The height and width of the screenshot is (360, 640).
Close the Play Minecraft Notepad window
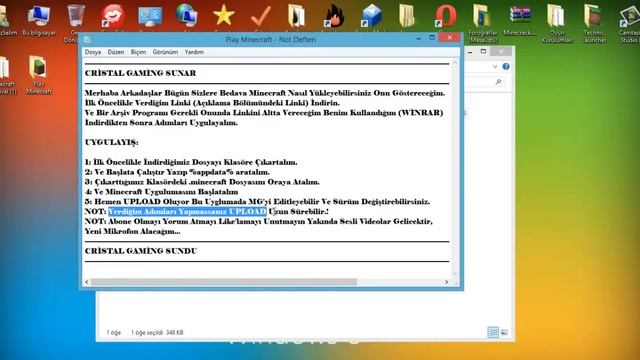(450, 38)
